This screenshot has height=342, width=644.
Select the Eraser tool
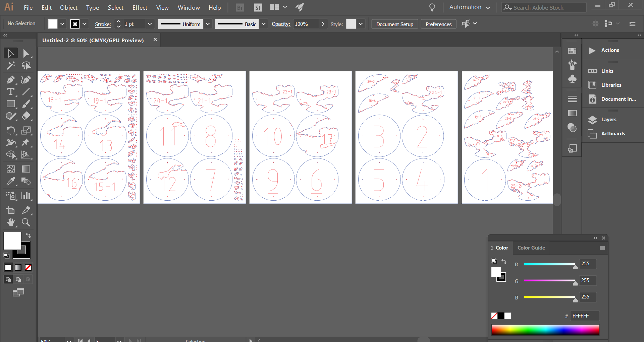coord(26,116)
